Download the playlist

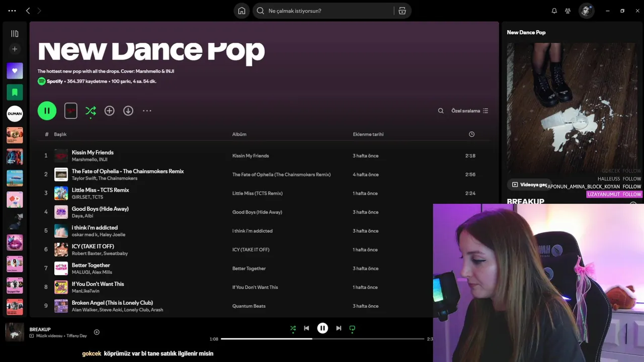pos(128,111)
